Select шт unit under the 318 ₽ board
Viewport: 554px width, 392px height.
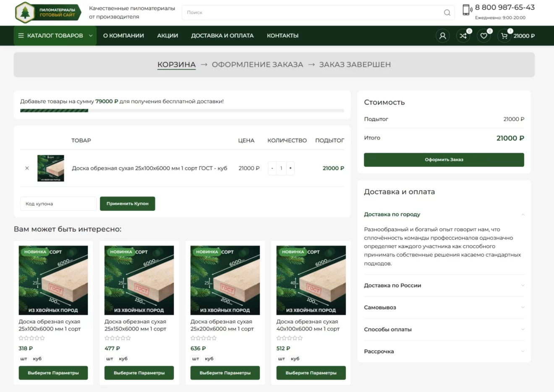pyautogui.click(x=24, y=358)
